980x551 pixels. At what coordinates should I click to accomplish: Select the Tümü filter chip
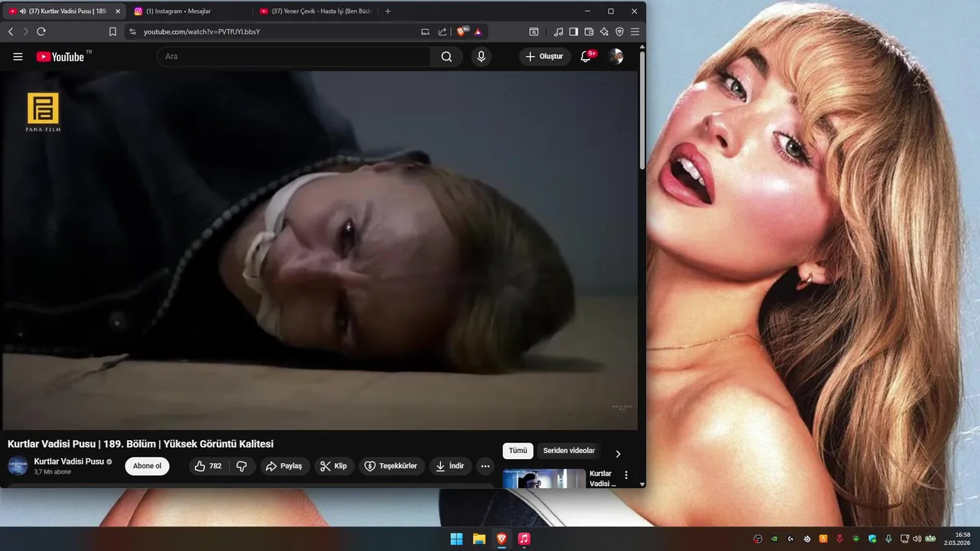point(518,451)
